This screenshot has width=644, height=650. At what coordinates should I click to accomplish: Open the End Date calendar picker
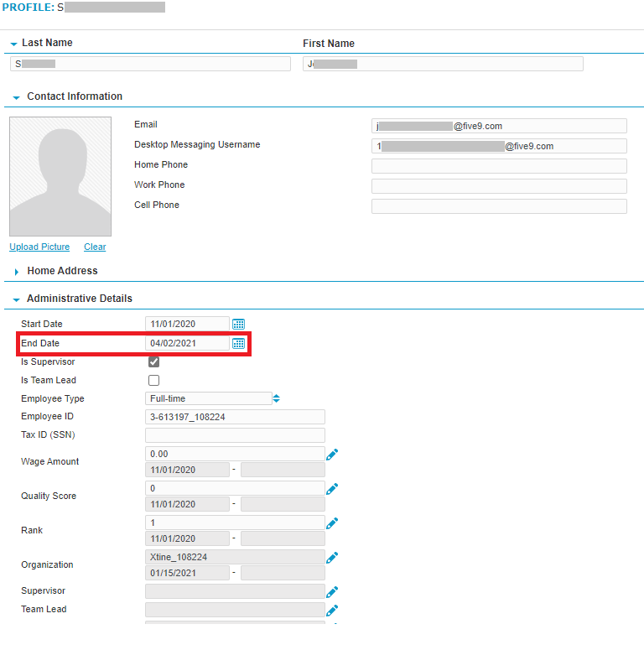(x=238, y=343)
